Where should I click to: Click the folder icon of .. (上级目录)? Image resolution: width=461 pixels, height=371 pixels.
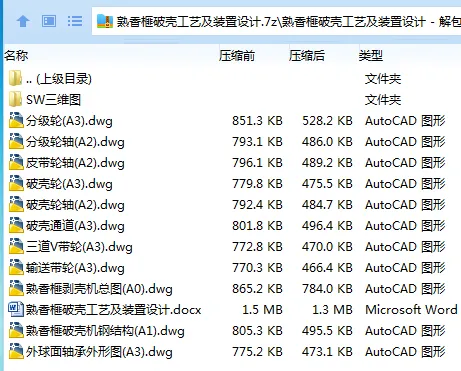pyautogui.click(x=15, y=78)
